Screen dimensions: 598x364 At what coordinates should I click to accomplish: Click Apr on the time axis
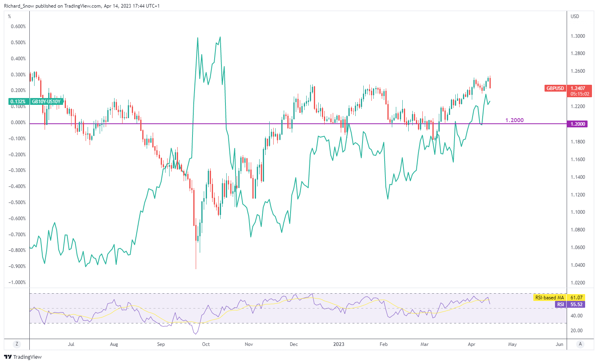[x=472, y=344]
